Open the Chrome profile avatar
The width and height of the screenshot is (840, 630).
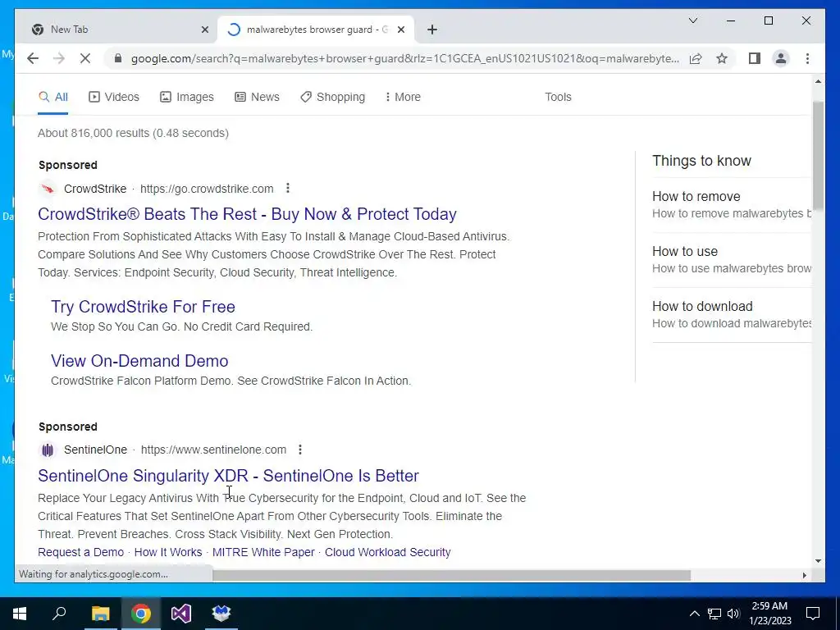coord(781,58)
